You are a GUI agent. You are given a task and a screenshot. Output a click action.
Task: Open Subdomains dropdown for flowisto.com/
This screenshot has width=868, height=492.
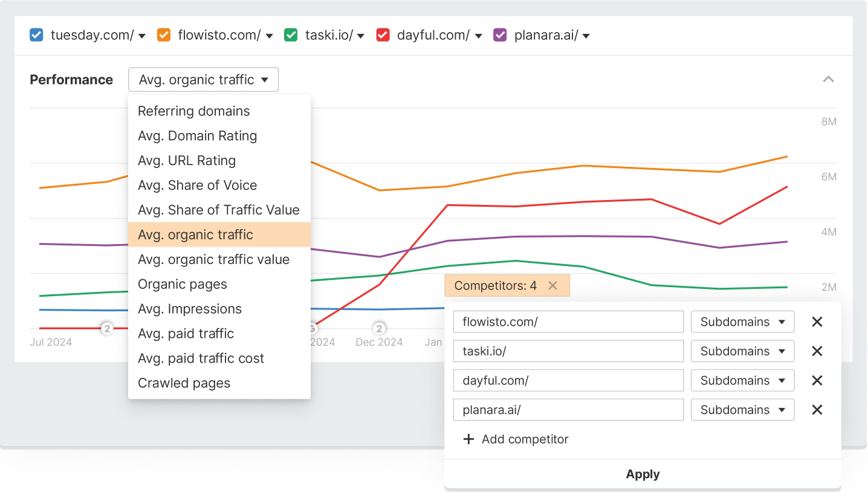point(742,322)
